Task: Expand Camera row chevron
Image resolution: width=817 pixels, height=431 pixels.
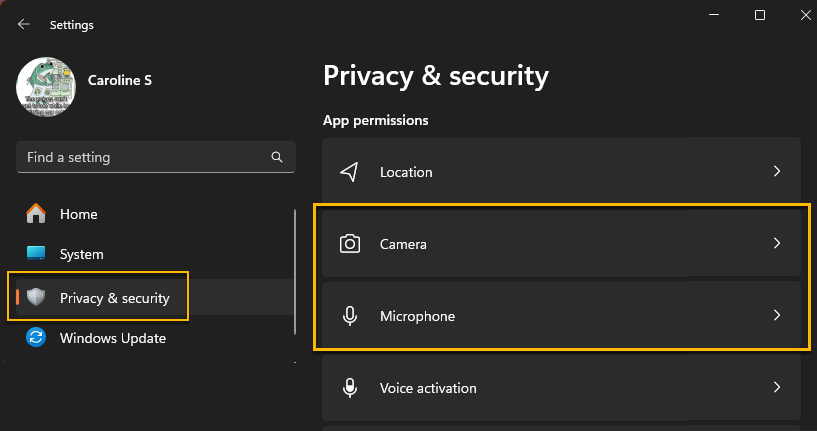Action: pos(777,243)
